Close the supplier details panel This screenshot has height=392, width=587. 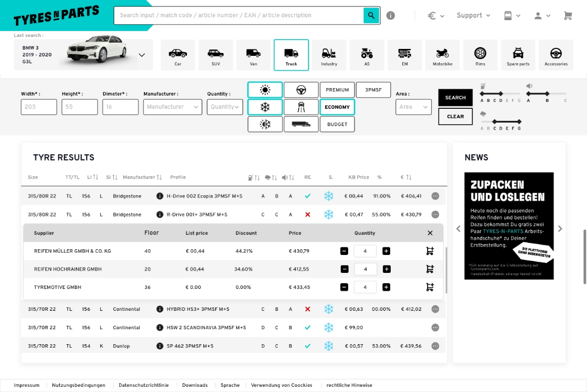click(x=430, y=233)
